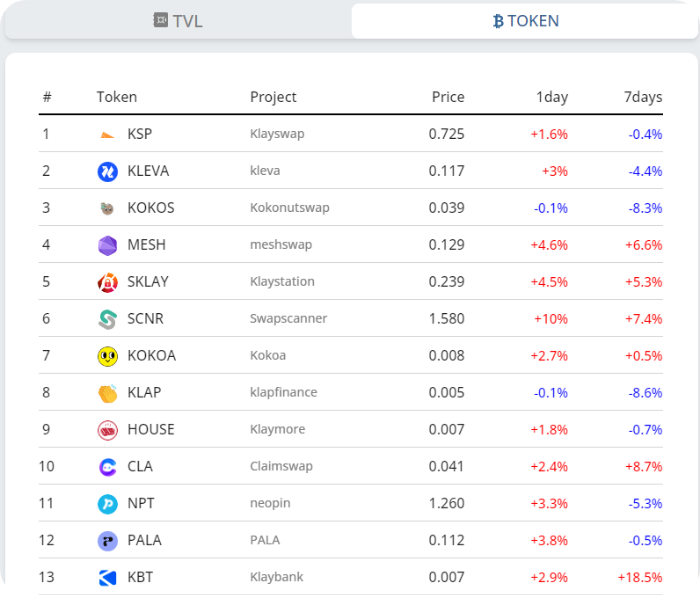This screenshot has height=595, width=700.
Task: Select the SKLAY token name
Action: click(x=148, y=282)
